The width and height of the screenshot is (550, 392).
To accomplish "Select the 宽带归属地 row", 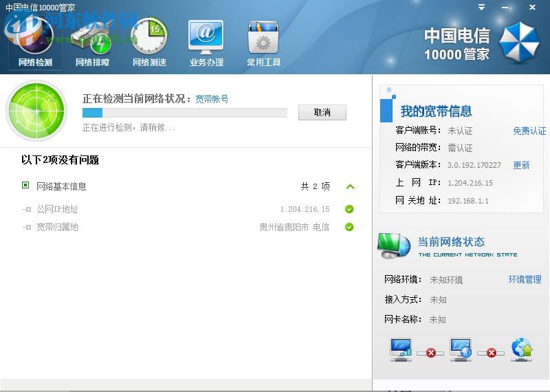I will tap(188, 227).
